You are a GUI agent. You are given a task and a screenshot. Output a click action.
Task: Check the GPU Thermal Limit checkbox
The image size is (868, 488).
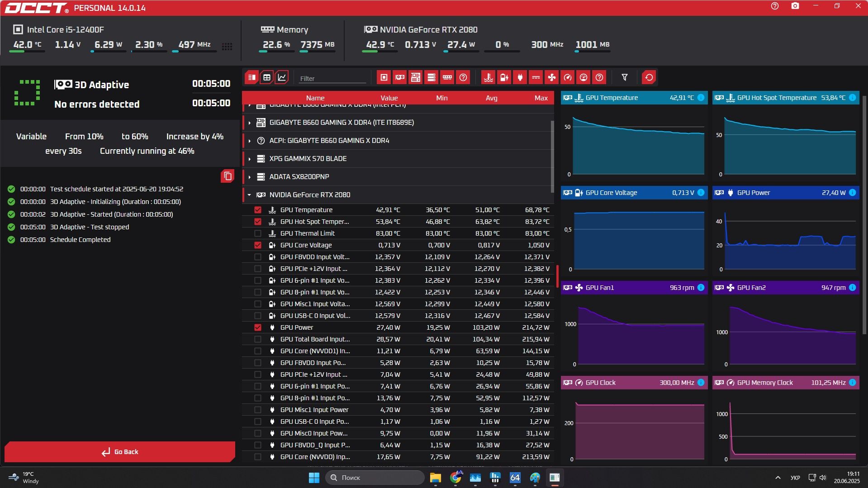tap(258, 233)
